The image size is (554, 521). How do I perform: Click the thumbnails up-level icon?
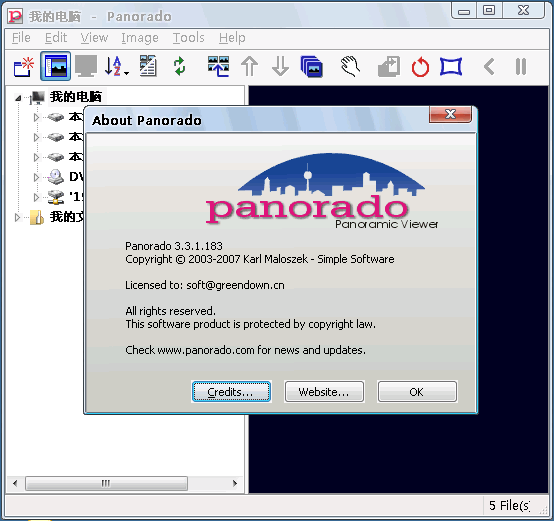coord(218,66)
